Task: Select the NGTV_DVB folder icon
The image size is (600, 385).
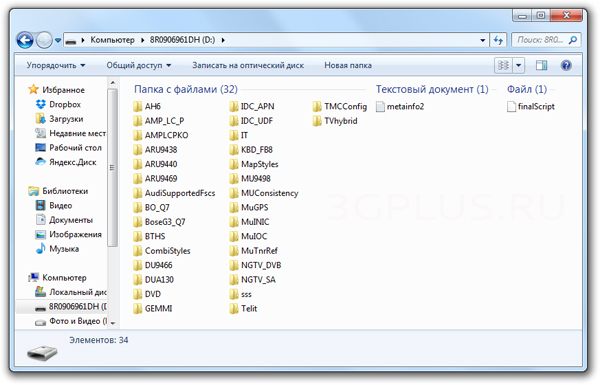Action: [234, 265]
